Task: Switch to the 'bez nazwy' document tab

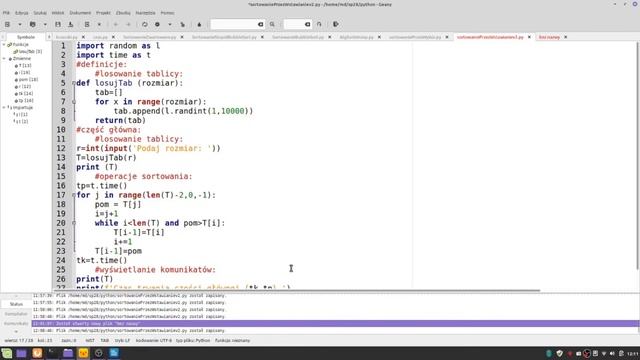Action: tap(549, 37)
